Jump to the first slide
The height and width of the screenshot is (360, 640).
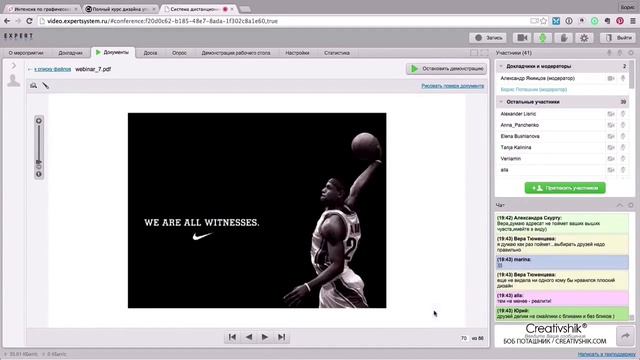pyautogui.click(x=232, y=337)
